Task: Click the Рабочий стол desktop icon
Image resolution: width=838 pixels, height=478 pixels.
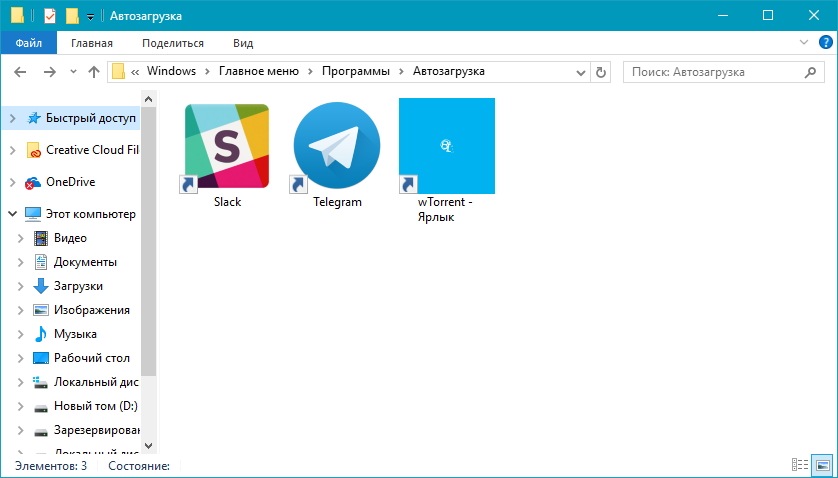Action: (41, 358)
